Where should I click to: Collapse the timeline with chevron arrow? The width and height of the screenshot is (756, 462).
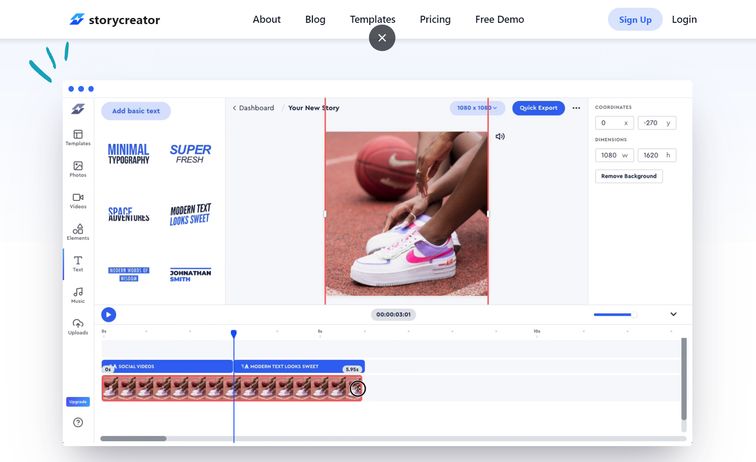click(673, 314)
